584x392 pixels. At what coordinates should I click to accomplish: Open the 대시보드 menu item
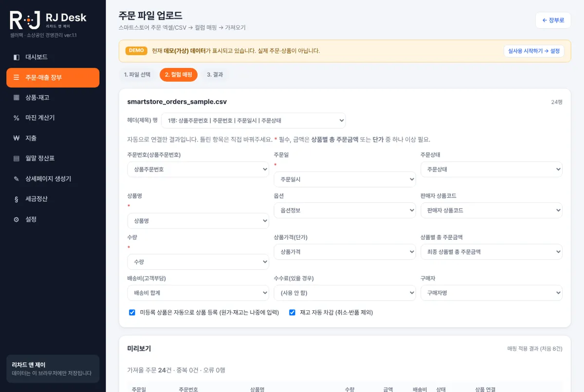tap(53, 57)
